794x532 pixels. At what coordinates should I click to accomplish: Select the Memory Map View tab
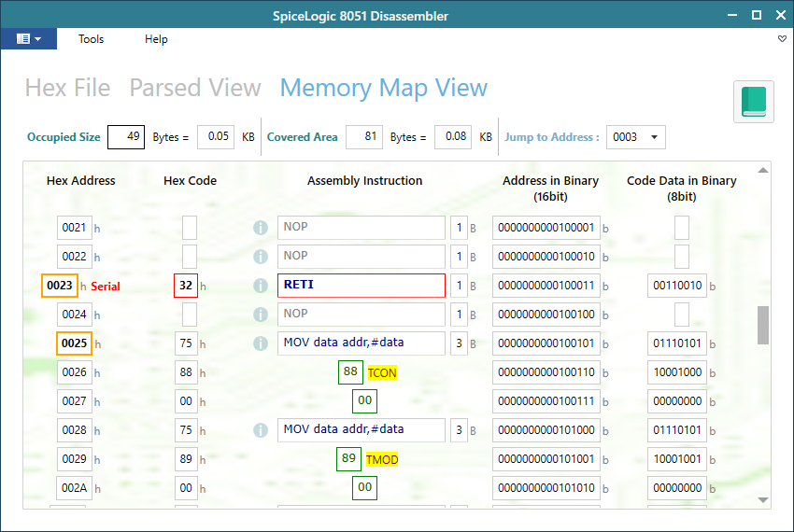(383, 88)
